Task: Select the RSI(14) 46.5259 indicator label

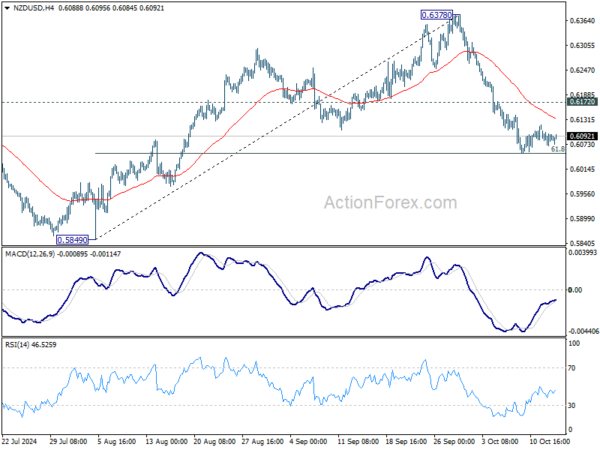Action: point(31,345)
